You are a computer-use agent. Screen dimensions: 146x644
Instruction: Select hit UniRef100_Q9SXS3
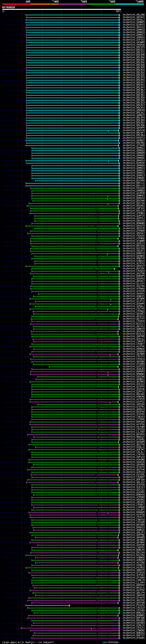[x=134, y=27]
